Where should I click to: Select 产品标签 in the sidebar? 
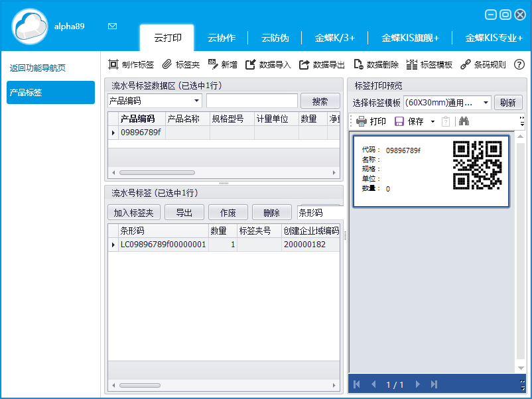click(50, 92)
